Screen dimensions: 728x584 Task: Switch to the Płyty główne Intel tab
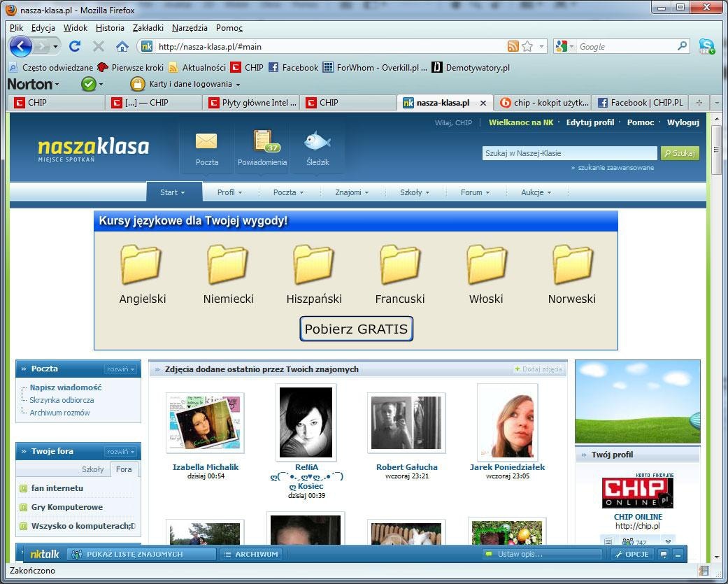[252, 103]
